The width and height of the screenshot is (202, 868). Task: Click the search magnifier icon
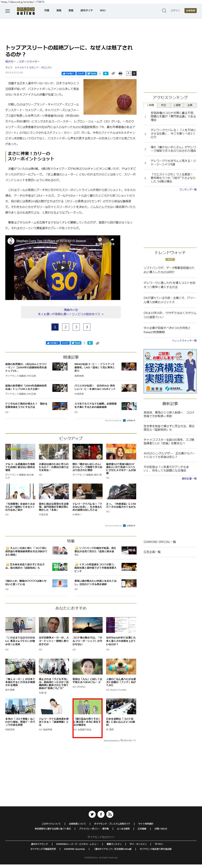pos(164,11)
